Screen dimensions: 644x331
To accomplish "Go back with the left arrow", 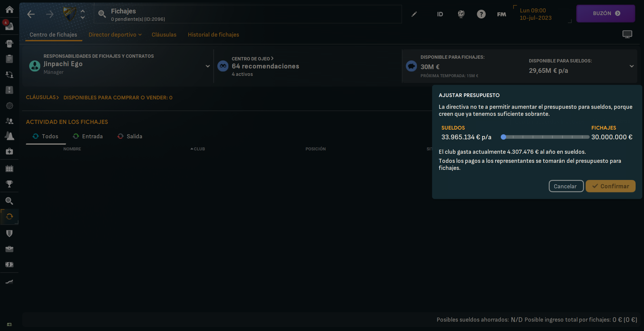I will tap(31, 14).
